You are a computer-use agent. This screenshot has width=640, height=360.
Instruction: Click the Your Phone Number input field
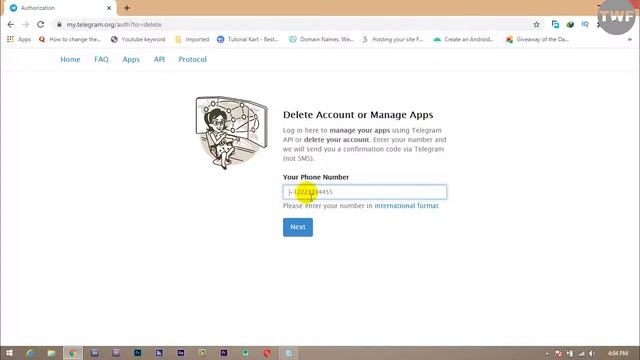tap(365, 192)
